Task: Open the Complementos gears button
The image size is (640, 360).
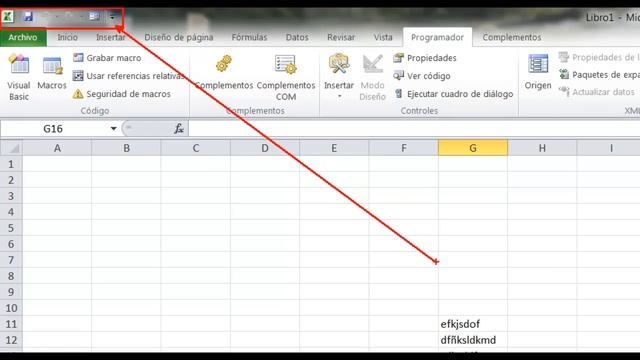Action: [x=224, y=73]
